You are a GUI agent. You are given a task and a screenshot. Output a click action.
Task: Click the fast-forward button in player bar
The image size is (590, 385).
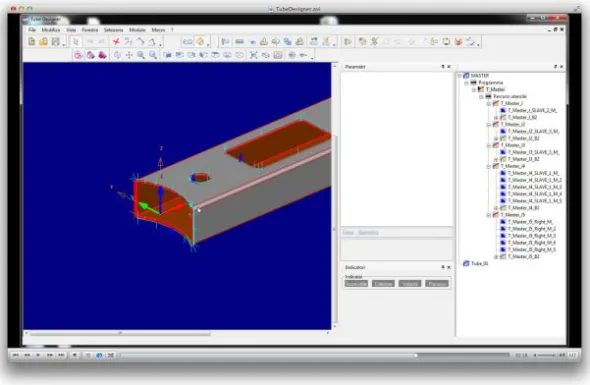coord(49,355)
